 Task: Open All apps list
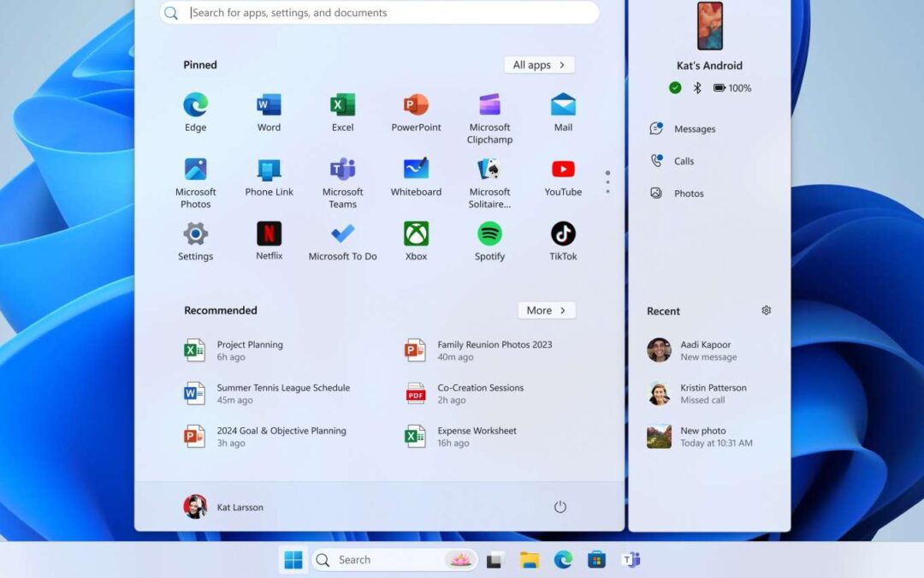click(539, 64)
